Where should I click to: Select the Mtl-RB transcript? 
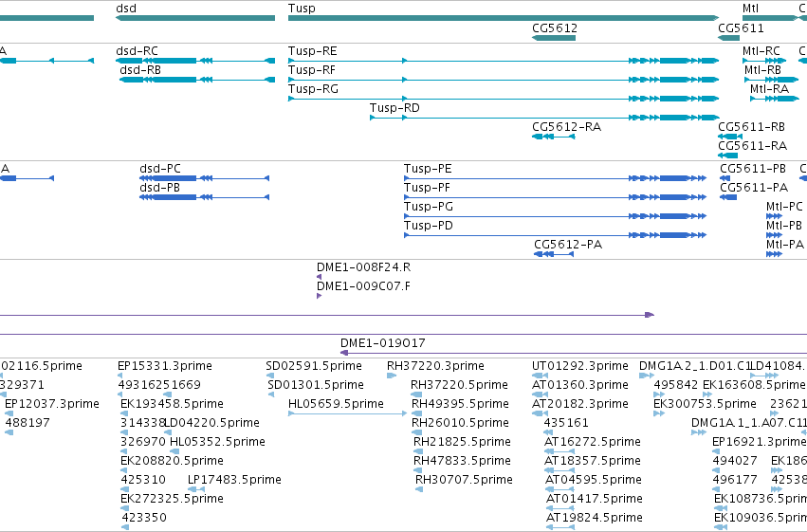click(772, 80)
